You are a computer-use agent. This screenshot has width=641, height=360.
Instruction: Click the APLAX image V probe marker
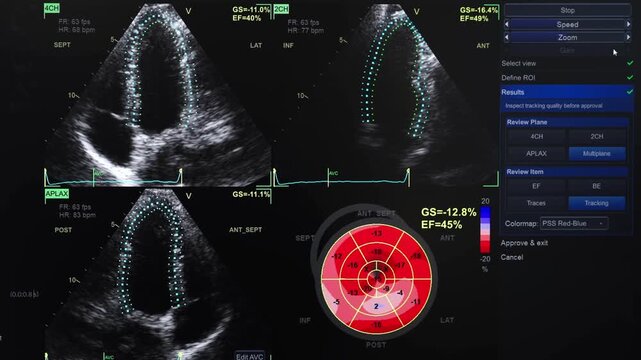pyautogui.click(x=188, y=196)
